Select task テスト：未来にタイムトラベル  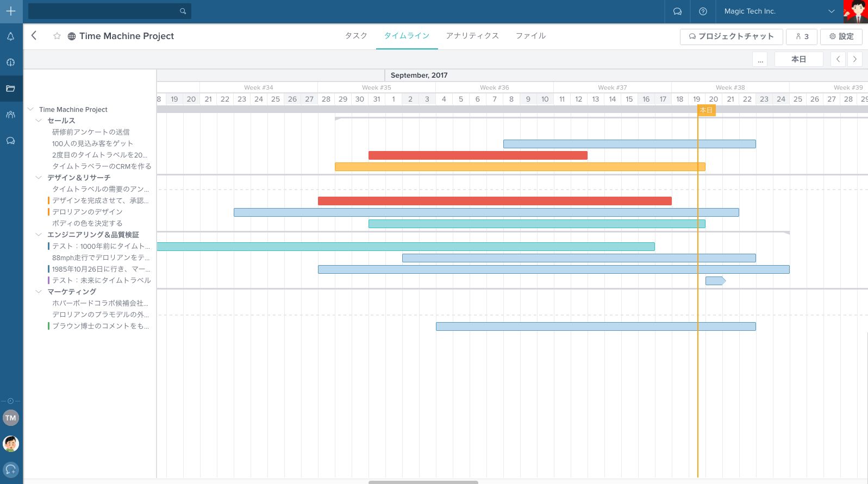(101, 280)
